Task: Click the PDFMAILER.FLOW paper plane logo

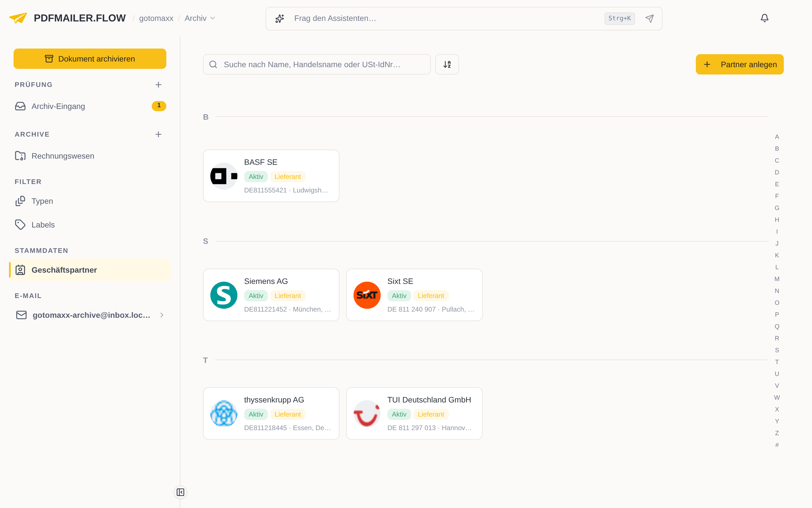Action: 18,18
